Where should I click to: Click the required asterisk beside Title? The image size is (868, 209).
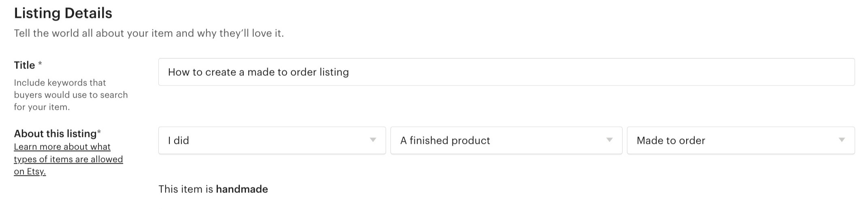(40, 64)
